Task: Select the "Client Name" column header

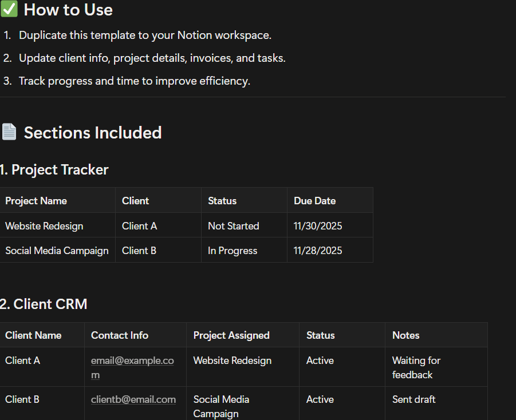Action: pyautogui.click(x=42, y=335)
